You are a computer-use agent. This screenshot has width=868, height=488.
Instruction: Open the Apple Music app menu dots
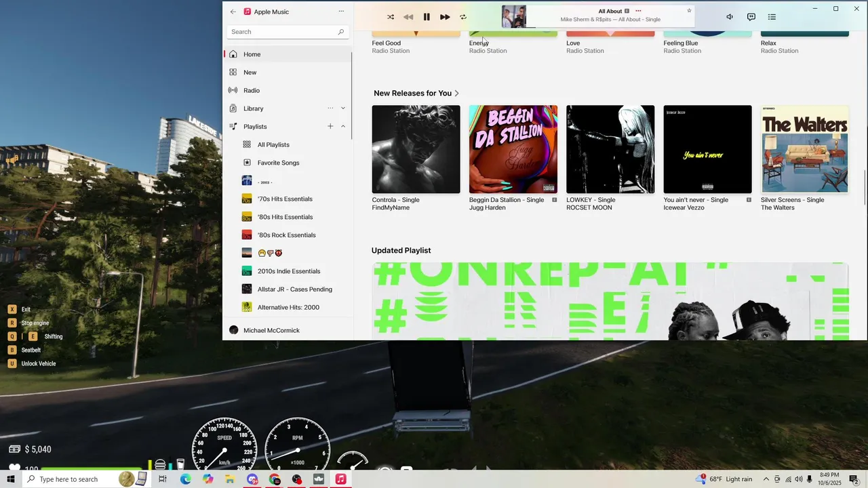(x=341, y=12)
